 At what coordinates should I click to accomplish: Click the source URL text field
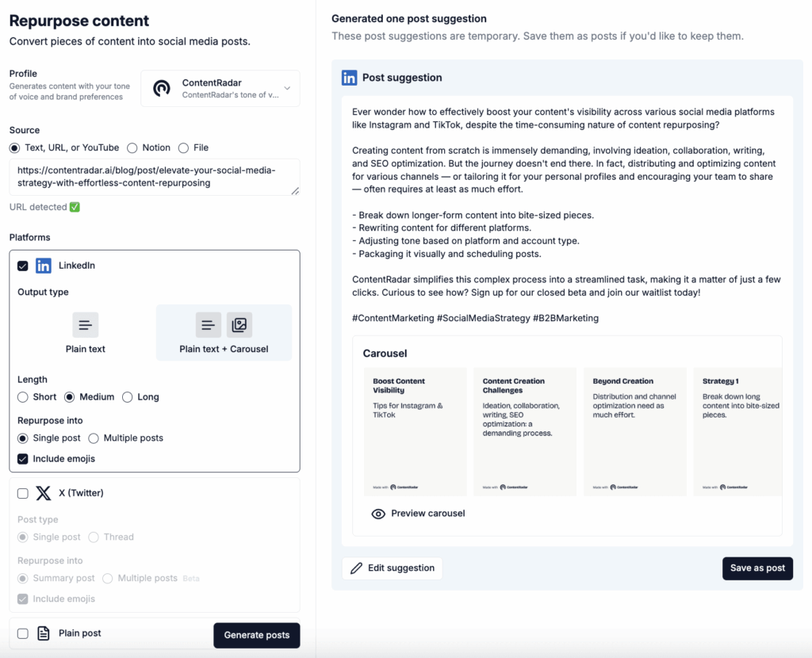coord(155,177)
